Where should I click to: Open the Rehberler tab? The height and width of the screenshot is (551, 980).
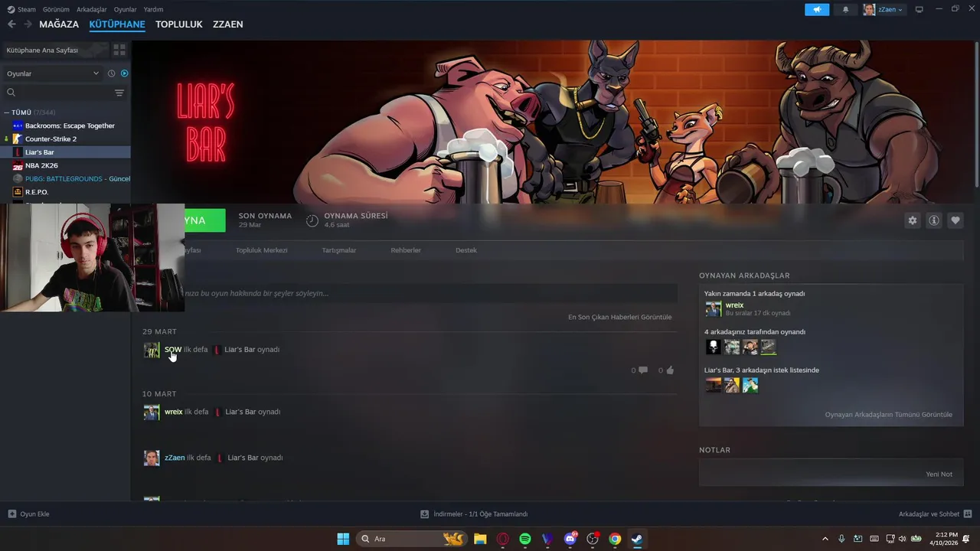(x=406, y=250)
